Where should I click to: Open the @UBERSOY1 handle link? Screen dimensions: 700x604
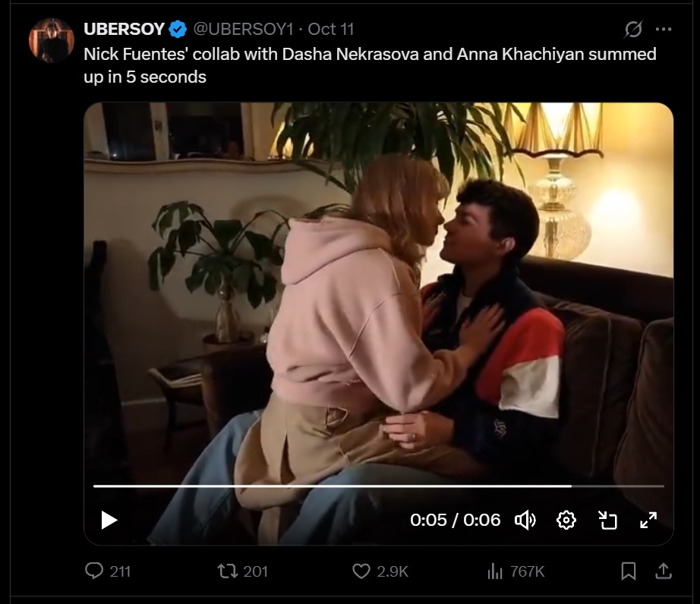(x=243, y=29)
